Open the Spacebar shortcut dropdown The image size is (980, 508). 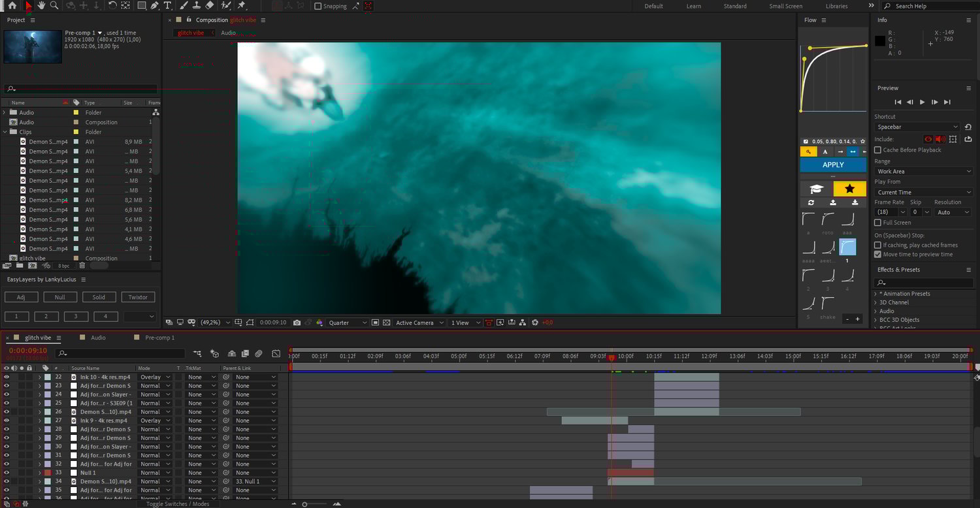(917, 127)
